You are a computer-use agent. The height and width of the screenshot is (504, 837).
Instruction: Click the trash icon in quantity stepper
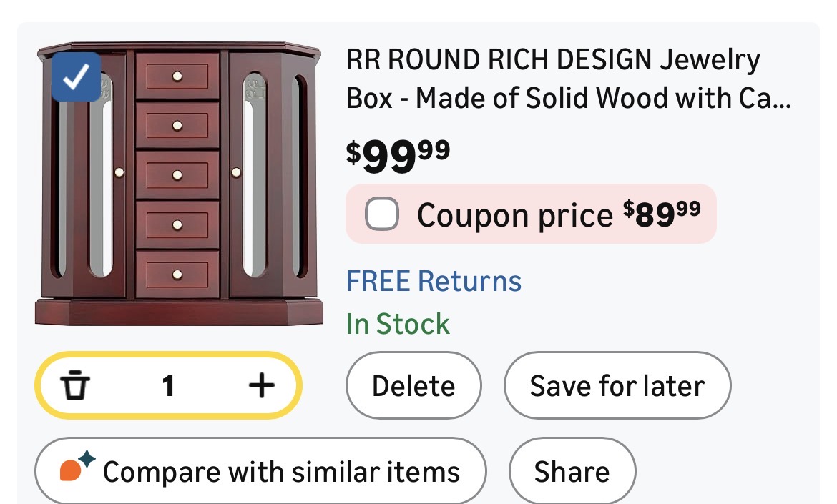click(74, 386)
